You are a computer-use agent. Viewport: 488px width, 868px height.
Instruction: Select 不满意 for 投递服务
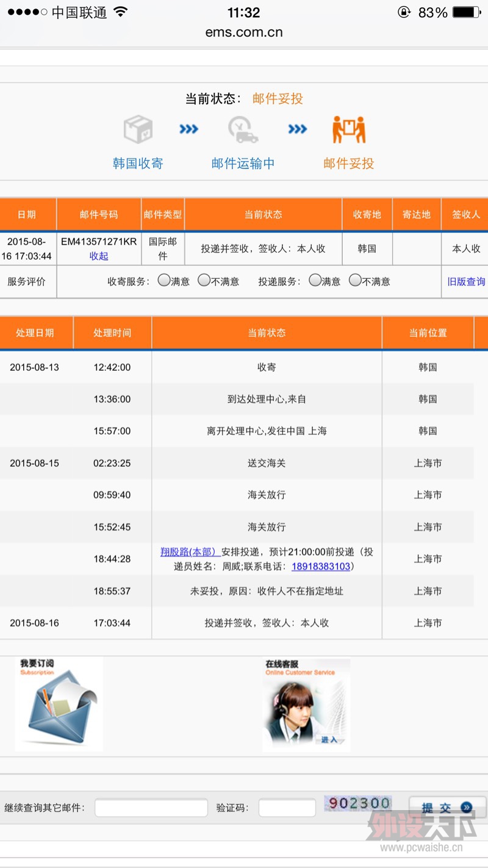355,281
